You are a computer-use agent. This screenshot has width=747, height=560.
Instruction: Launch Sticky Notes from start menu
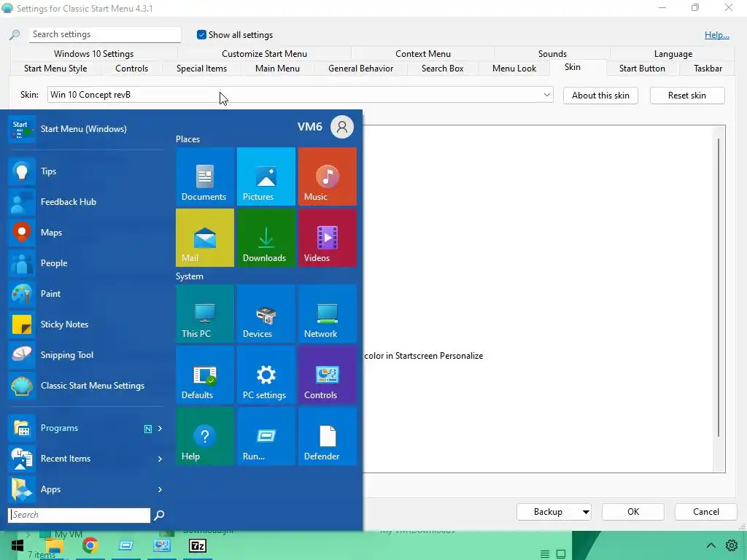click(x=86, y=324)
